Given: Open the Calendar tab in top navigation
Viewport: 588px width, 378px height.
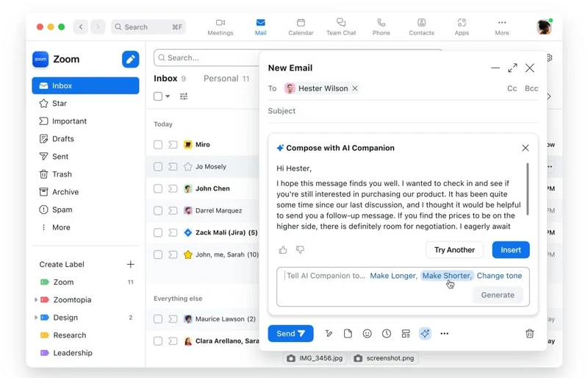Looking at the screenshot, I should (x=301, y=26).
